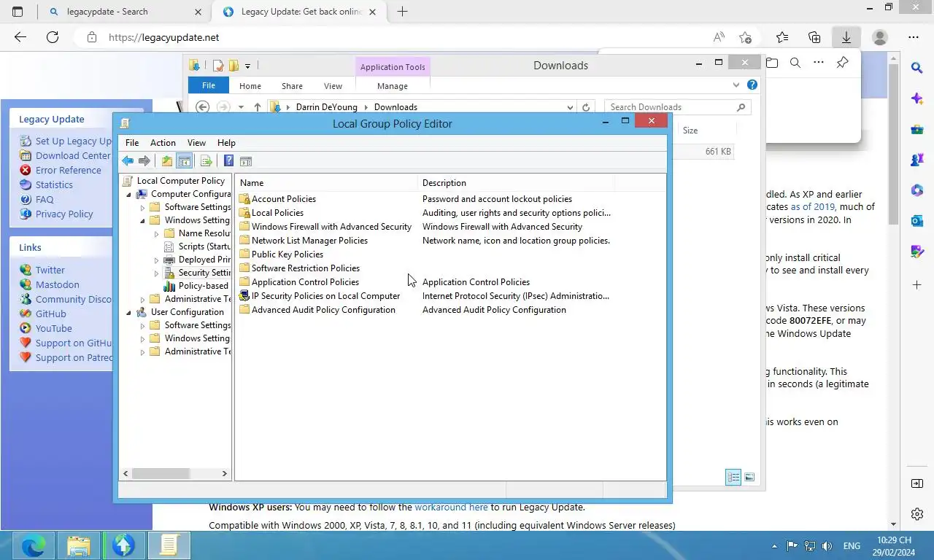Collapse Windows Settings under Computer Configuration
This screenshot has width=934, height=560.
143,220
